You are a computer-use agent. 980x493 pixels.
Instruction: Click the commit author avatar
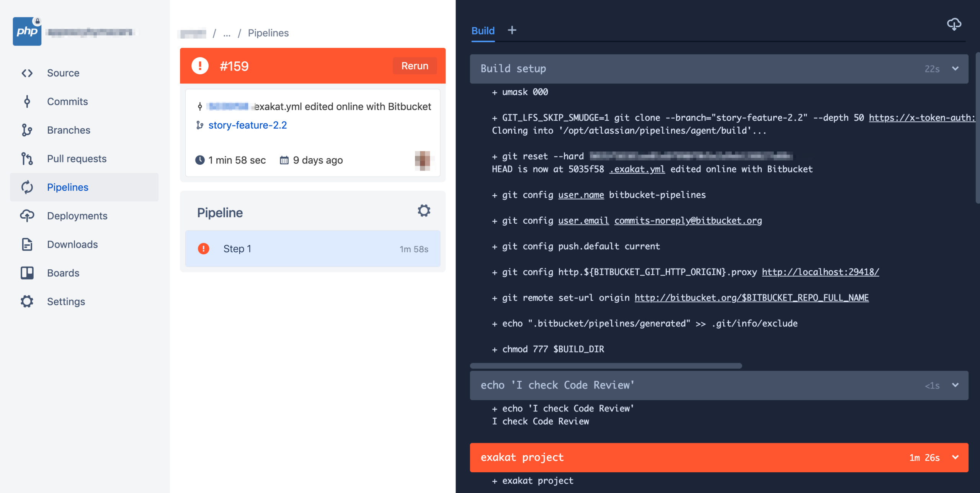point(423,161)
